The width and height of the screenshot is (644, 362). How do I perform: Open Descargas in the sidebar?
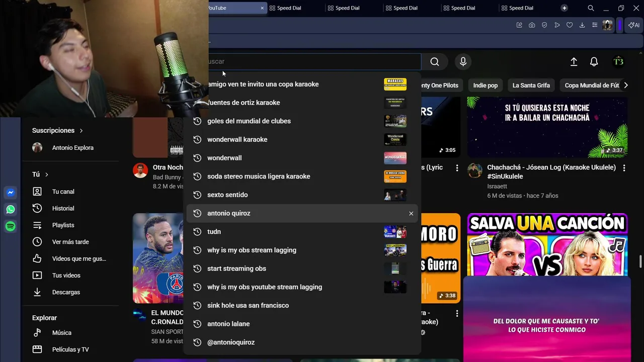(x=70, y=292)
